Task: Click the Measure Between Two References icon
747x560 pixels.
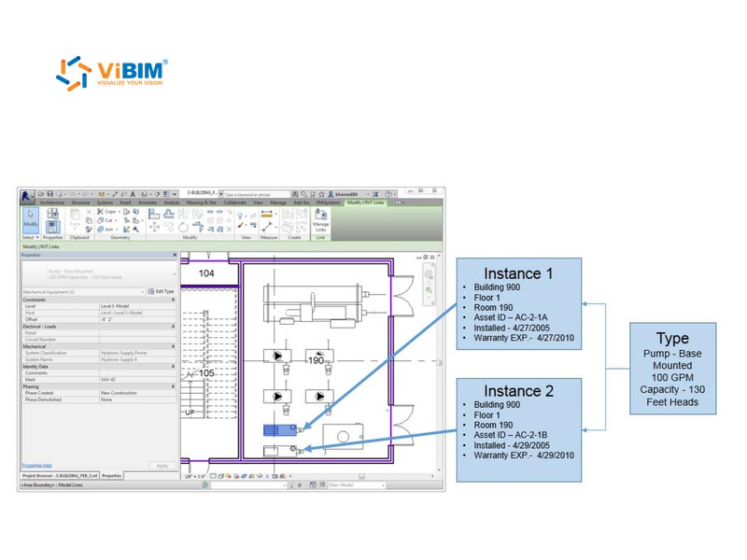Action: tap(267, 227)
